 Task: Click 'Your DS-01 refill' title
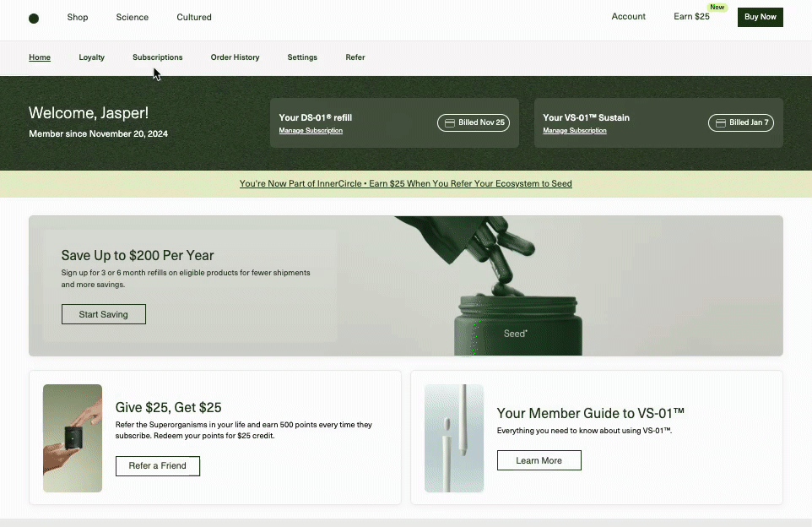click(316, 117)
